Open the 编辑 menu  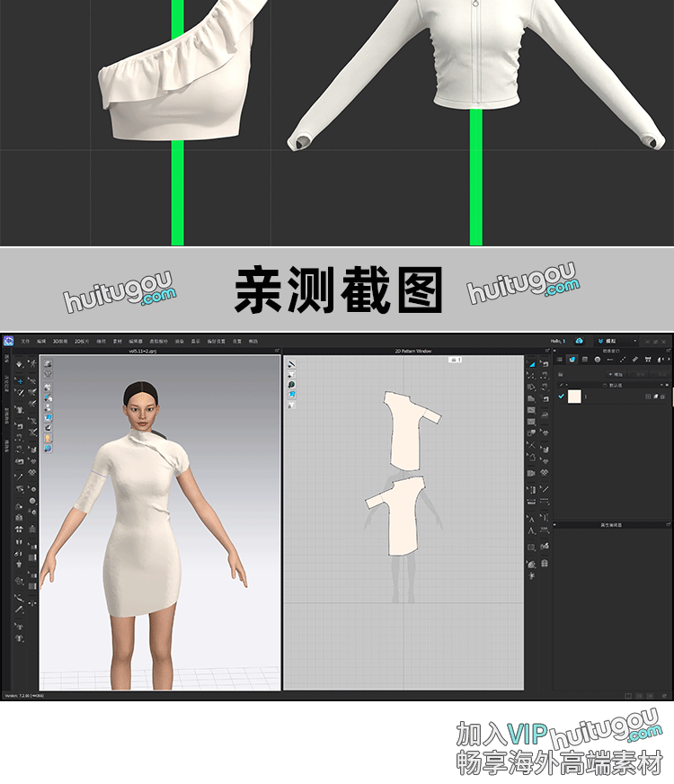(41, 341)
